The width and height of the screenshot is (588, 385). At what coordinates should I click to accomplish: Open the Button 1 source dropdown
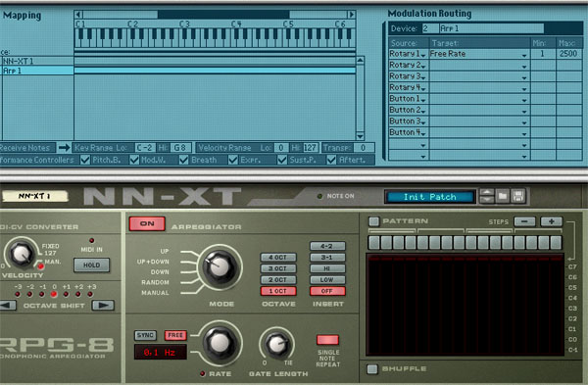tap(423, 100)
